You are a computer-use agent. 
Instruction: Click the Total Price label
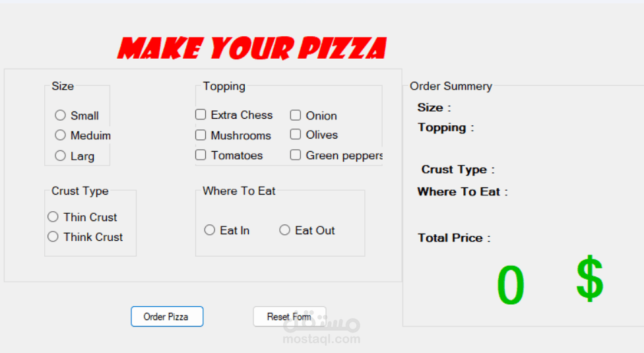click(x=454, y=238)
